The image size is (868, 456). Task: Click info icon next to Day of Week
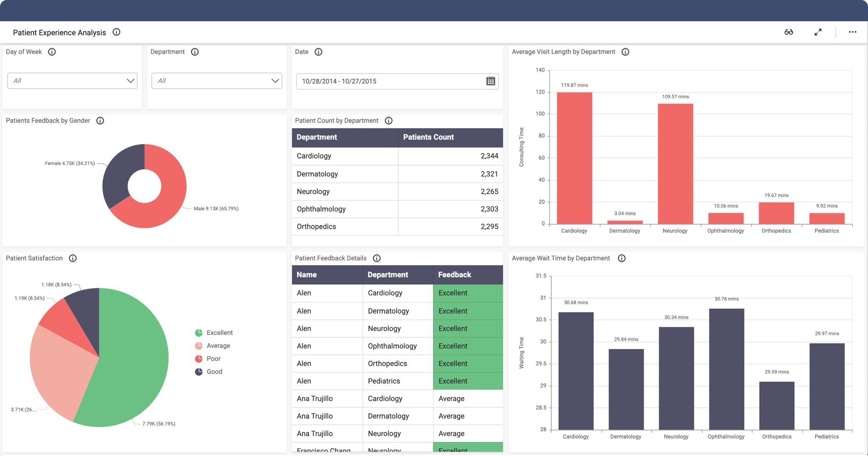pyautogui.click(x=52, y=52)
